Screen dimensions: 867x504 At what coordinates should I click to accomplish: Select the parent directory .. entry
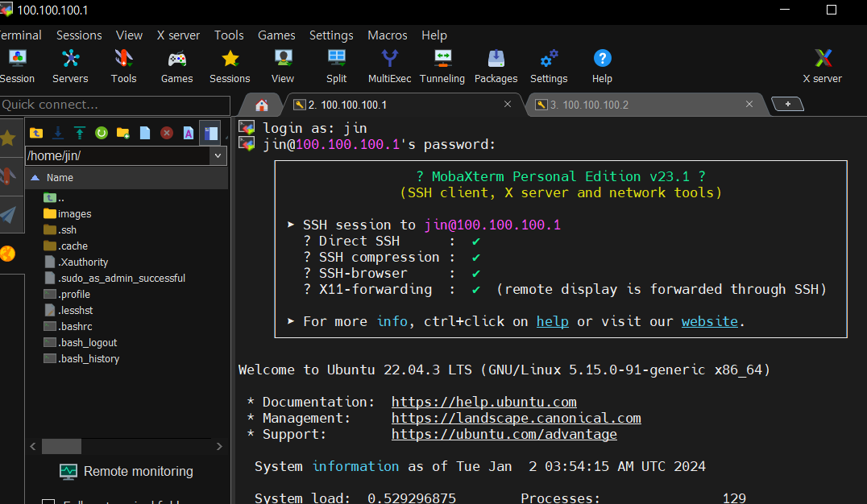pyautogui.click(x=54, y=198)
